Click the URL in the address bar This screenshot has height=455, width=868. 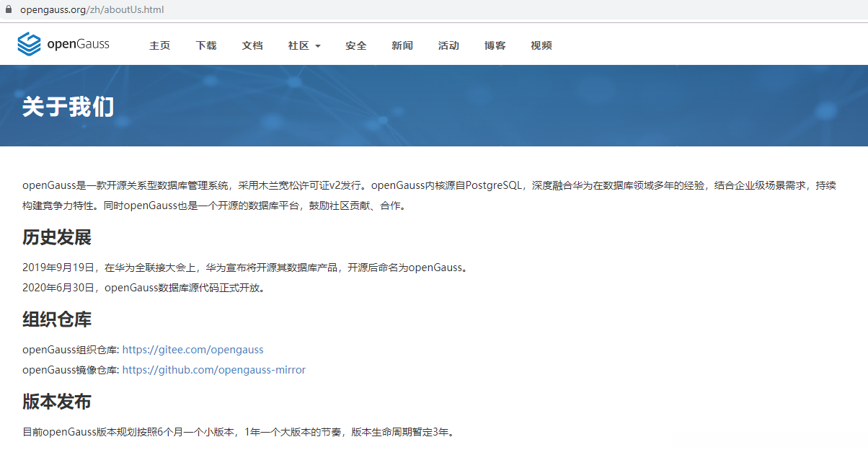coord(92,10)
